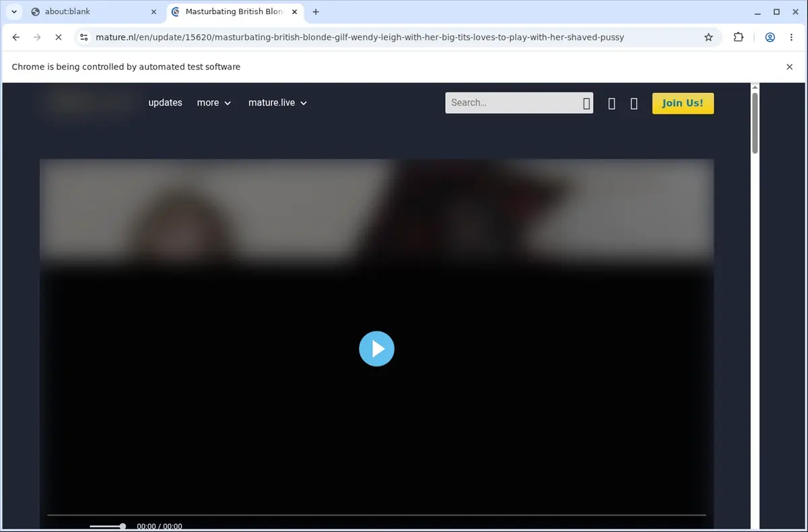Close the about:blank tab

click(154, 12)
